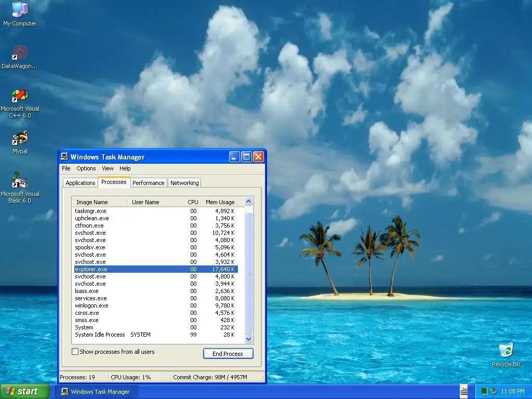The image size is (532, 399).
Task: Select the svchost.exe using 4,080 K
Action: click(x=156, y=240)
